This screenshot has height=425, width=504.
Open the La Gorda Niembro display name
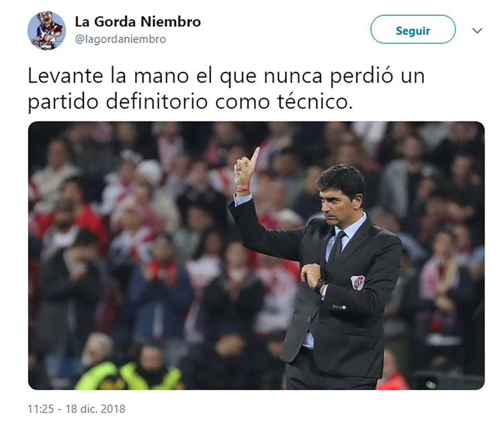(138, 22)
